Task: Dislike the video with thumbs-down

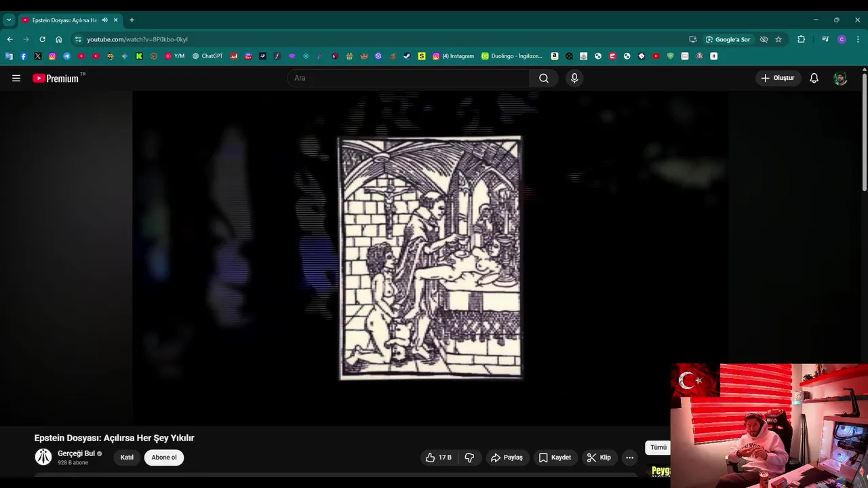Action: coord(469,457)
